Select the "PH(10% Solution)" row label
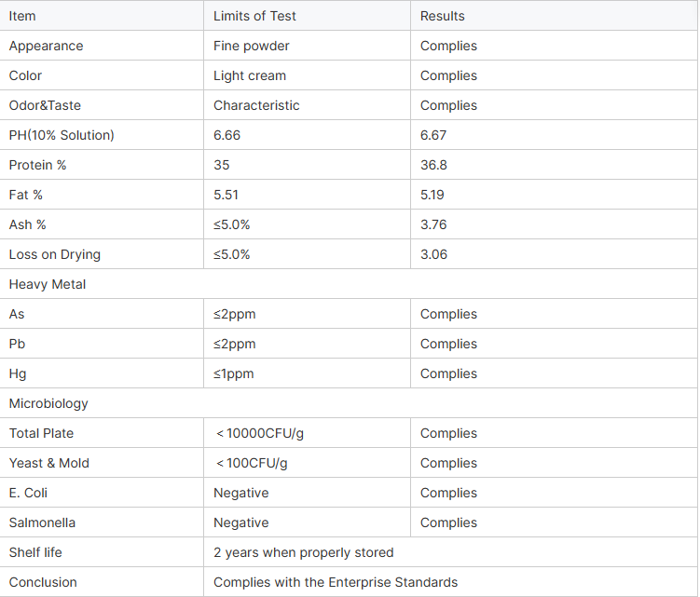Viewport: 700px width, 597px height. [62, 135]
